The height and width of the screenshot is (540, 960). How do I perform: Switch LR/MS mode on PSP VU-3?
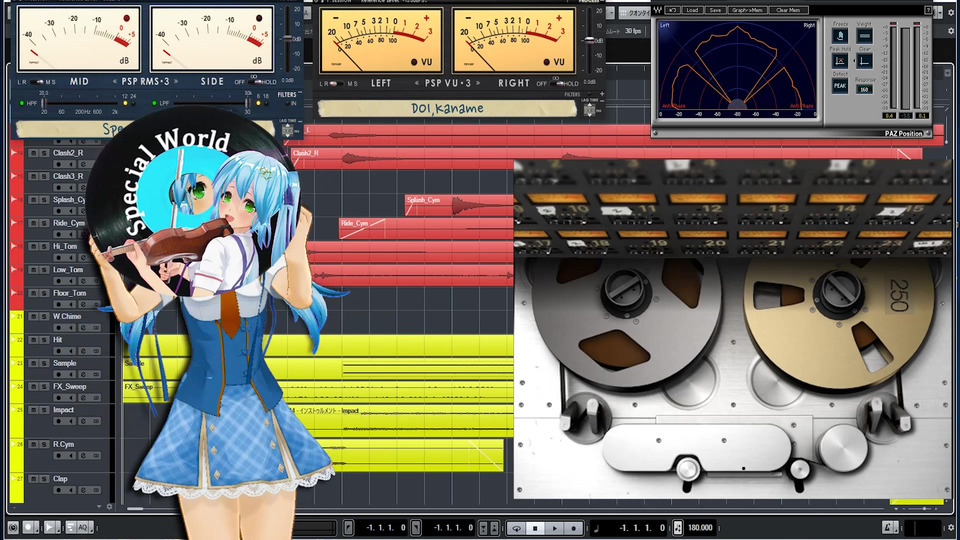pos(336,83)
